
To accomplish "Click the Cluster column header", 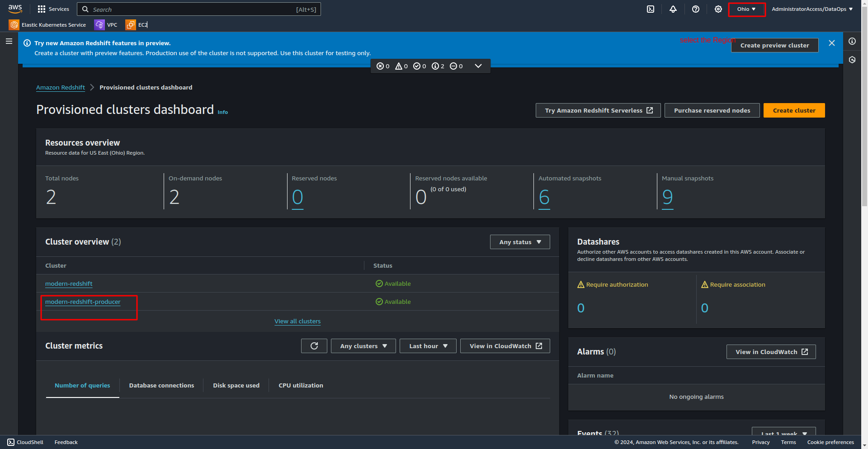I will click(x=56, y=265).
